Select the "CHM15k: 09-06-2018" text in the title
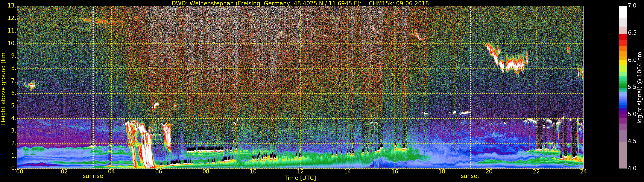This screenshot has width=644, height=182. [399, 3]
